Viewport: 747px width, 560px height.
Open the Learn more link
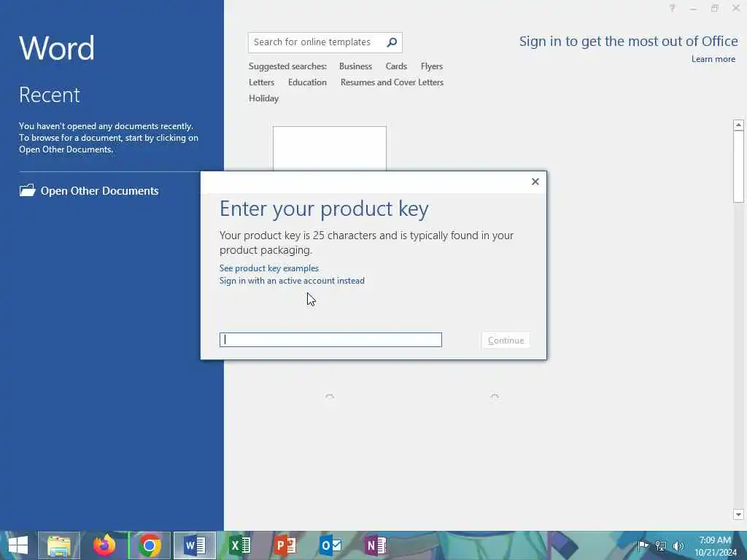pos(713,59)
